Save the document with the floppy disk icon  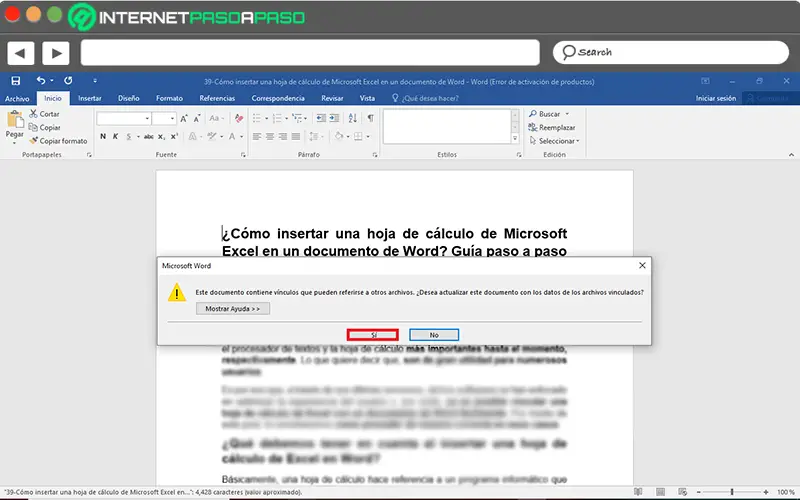pos(16,81)
